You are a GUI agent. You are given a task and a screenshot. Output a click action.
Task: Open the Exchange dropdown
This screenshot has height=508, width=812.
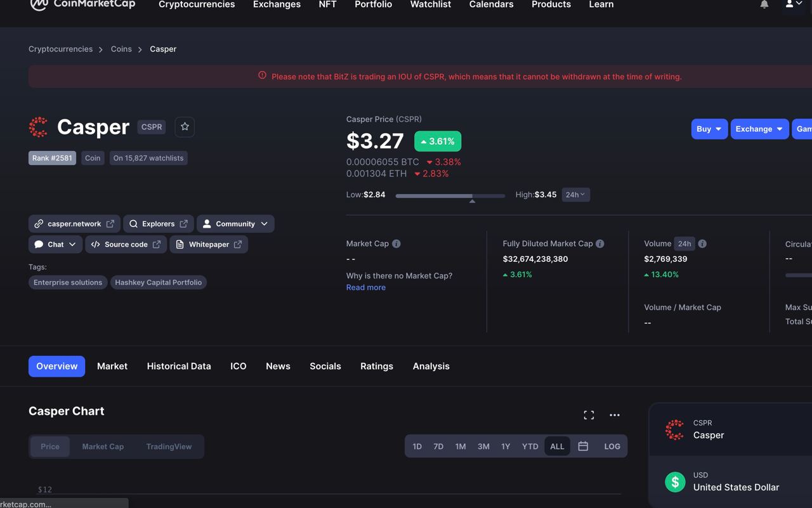pos(759,129)
